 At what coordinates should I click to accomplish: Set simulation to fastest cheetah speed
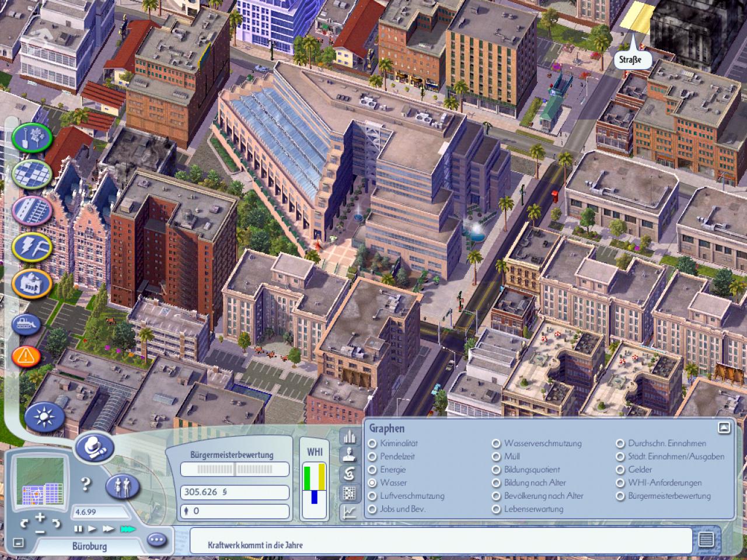127,529
